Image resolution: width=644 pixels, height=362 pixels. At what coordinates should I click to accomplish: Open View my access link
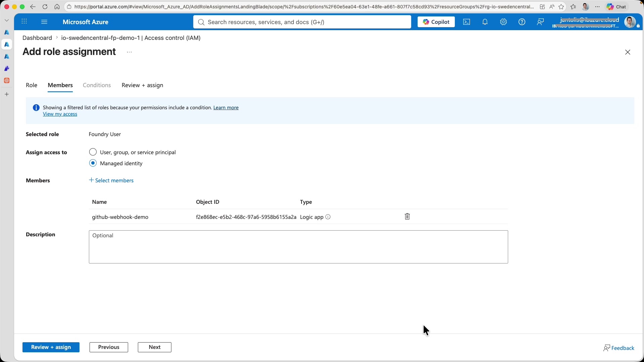click(60, 114)
